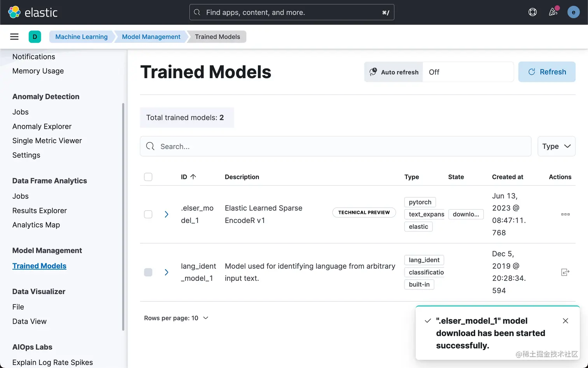This screenshot has width=588, height=368.
Task: Click the text_expansion type badge
Action: click(x=424, y=214)
